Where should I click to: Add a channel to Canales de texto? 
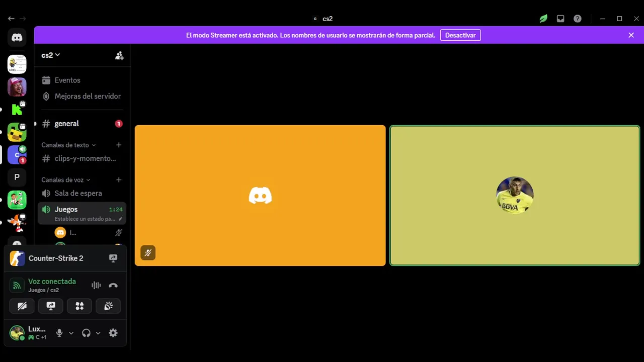(119, 145)
